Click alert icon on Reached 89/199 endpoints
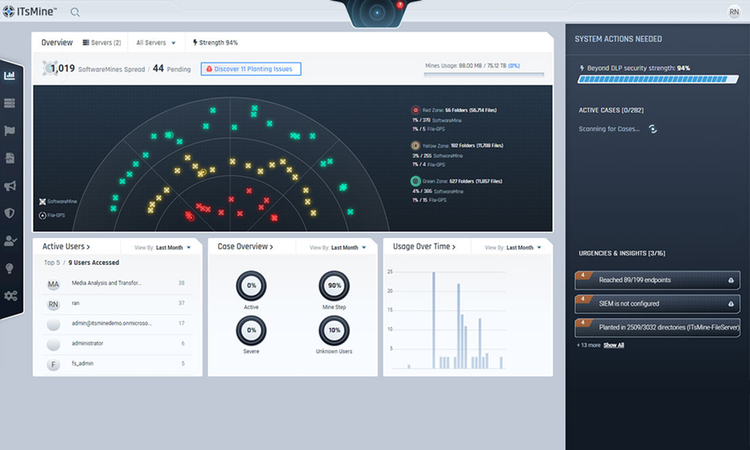The height and width of the screenshot is (450, 750). tap(731, 280)
